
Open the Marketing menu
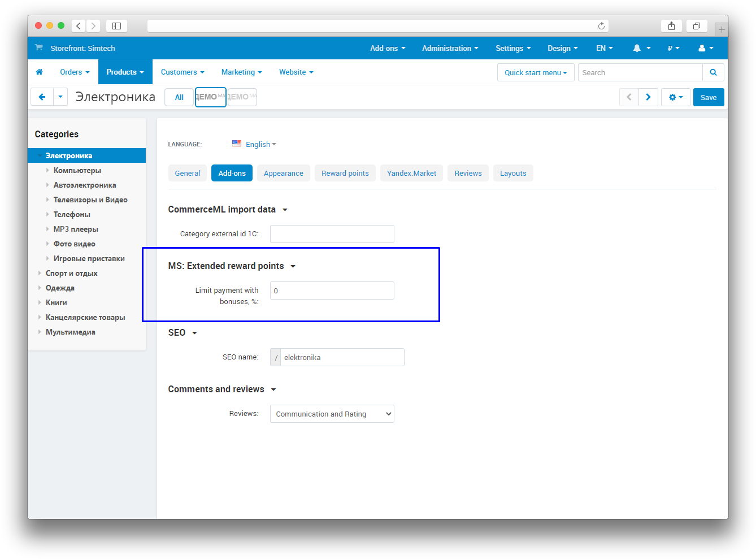pyautogui.click(x=241, y=72)
